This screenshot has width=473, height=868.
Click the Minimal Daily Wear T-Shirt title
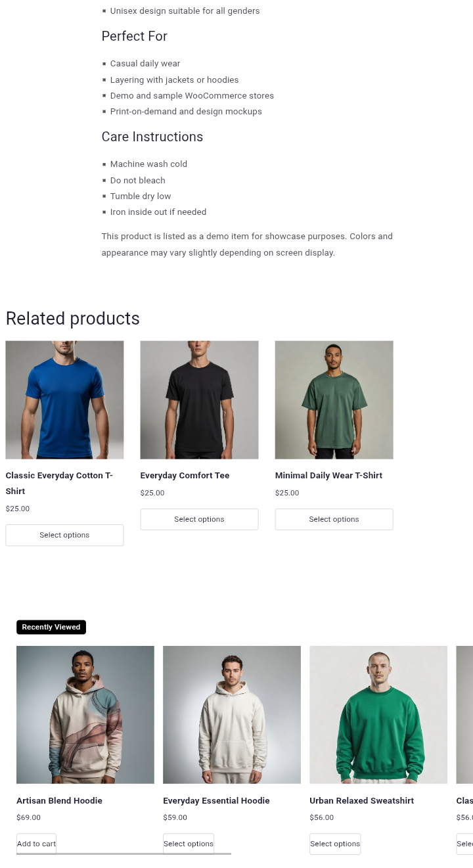pyautogui.click(x=328, y=475)
